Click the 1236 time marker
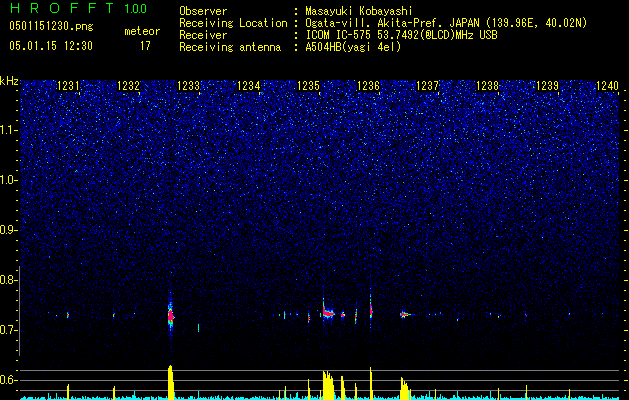Image resolution: width=629 pixels, height=400 pixels. (x=368, y=86)
